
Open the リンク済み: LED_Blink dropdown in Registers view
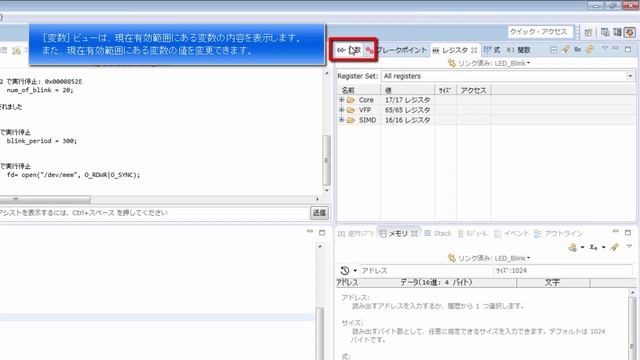[494, 63]
